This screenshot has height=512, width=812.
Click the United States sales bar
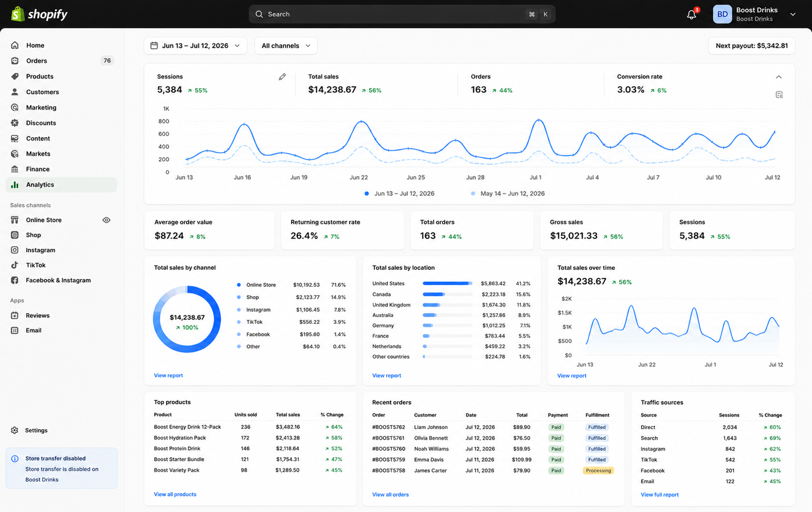447,283
